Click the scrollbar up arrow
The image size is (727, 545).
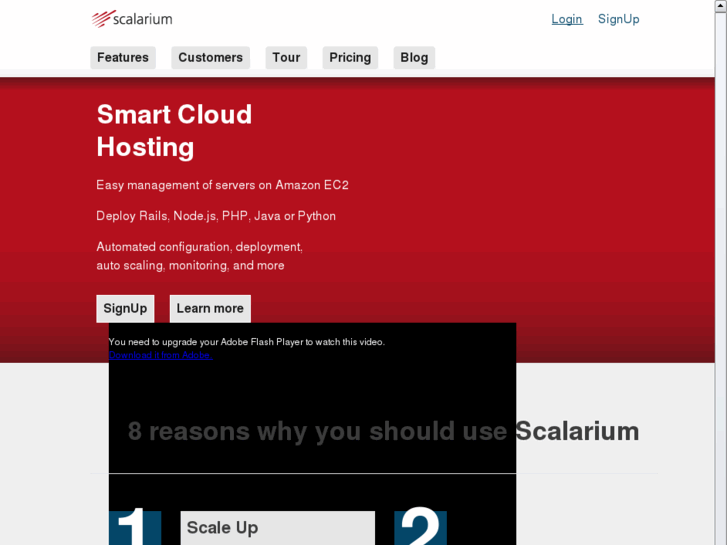pos(721,5)
